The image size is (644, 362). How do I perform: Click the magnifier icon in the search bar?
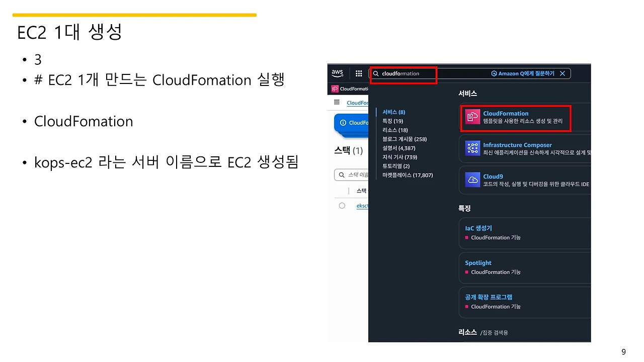pos(376,73)
